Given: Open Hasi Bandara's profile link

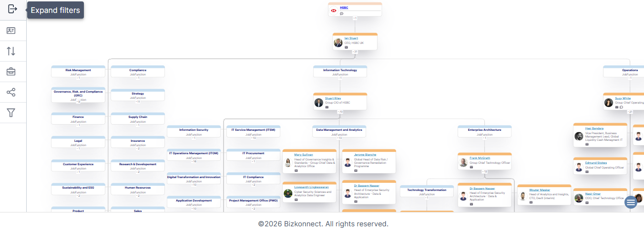Looking at the screenshot, I should [x=594, y=128].
